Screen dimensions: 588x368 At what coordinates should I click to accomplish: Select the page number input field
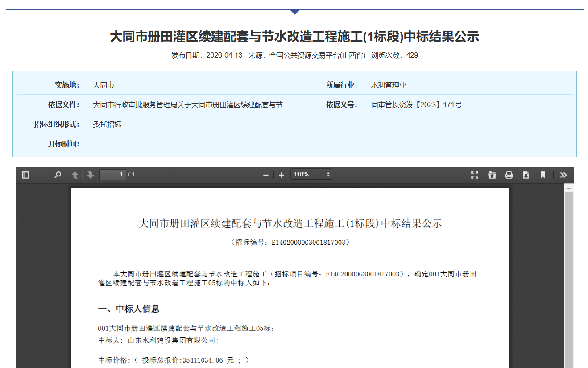pyautogui.click(x=113, y=174)
